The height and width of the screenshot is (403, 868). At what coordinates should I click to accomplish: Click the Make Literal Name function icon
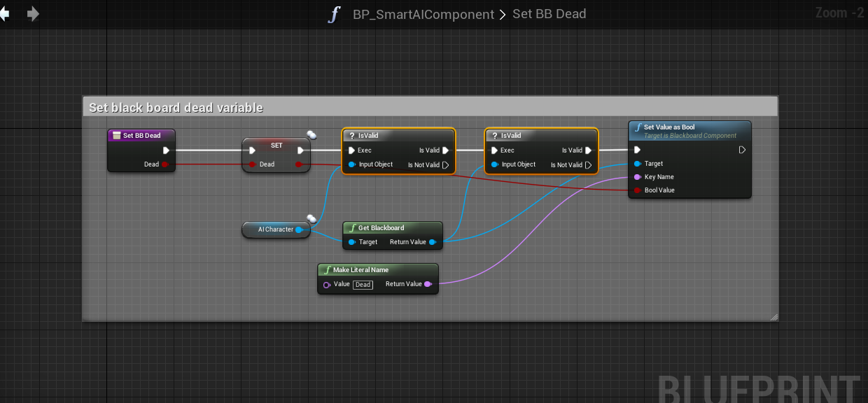326,270
